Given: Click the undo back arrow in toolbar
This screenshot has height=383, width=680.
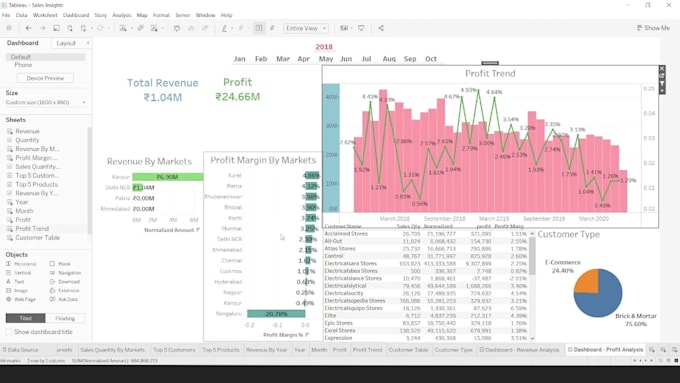Looking at the screenshot, I should [x=29, y=28].
